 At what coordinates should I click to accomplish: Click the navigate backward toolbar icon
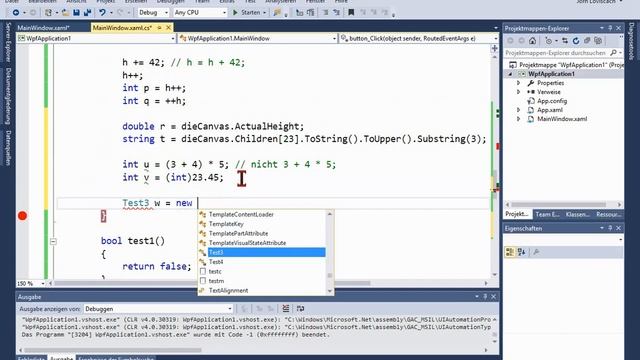pyautogui.click(x=16, y=13)
